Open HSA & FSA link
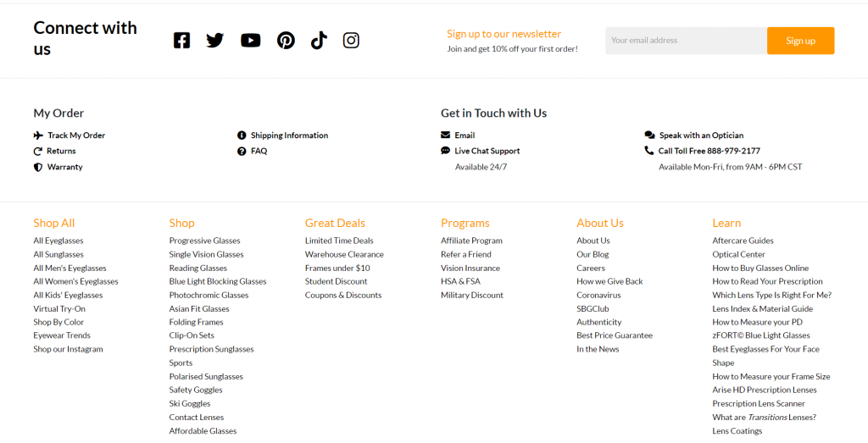The width and height of the screenshot is (868, 443). (x=460, y=281)
